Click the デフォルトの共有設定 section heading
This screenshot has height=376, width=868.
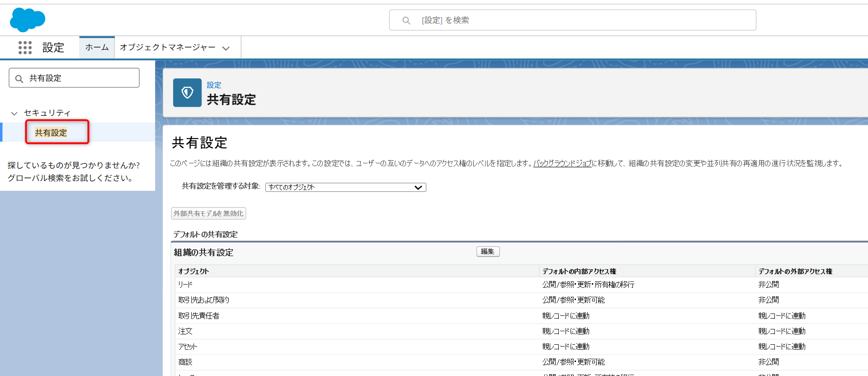click(205, 234)
